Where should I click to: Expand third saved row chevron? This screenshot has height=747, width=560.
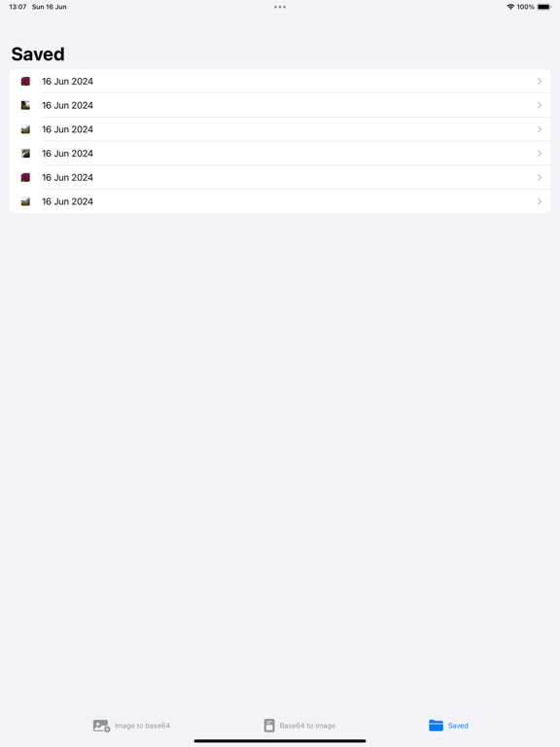[x=540, y=129]
